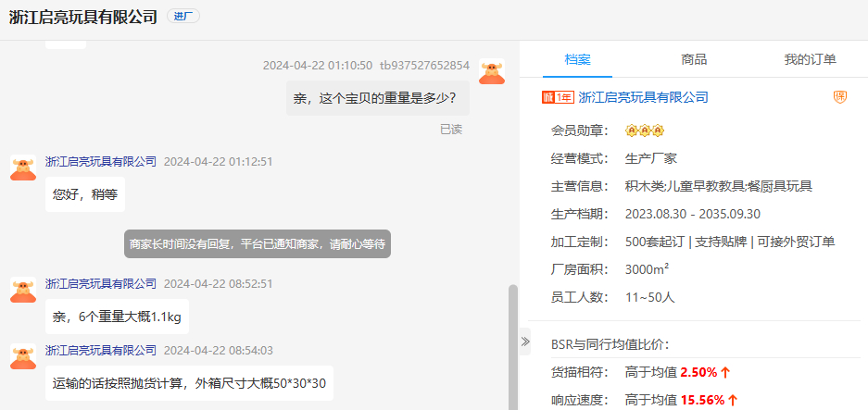The image size is (868, 410).
Task: Switch to the 商品 tab
Action: pyautogui.click(x=694, y=60)
